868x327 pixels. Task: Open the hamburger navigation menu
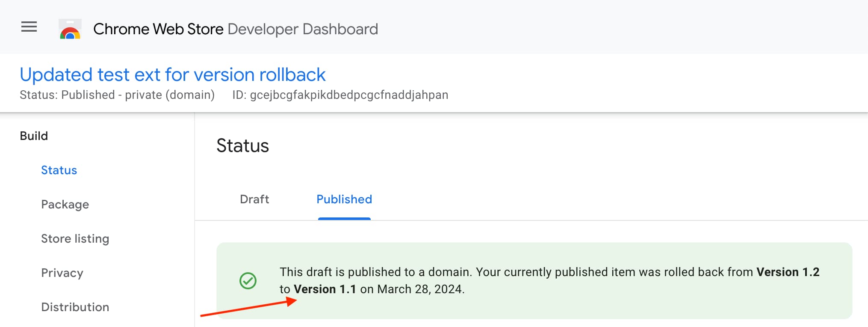[29, 27]
